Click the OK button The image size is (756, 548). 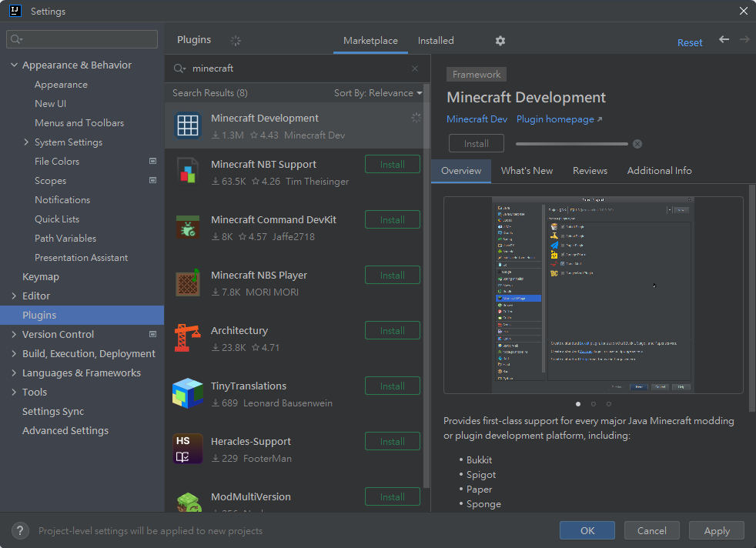point(587,530)
